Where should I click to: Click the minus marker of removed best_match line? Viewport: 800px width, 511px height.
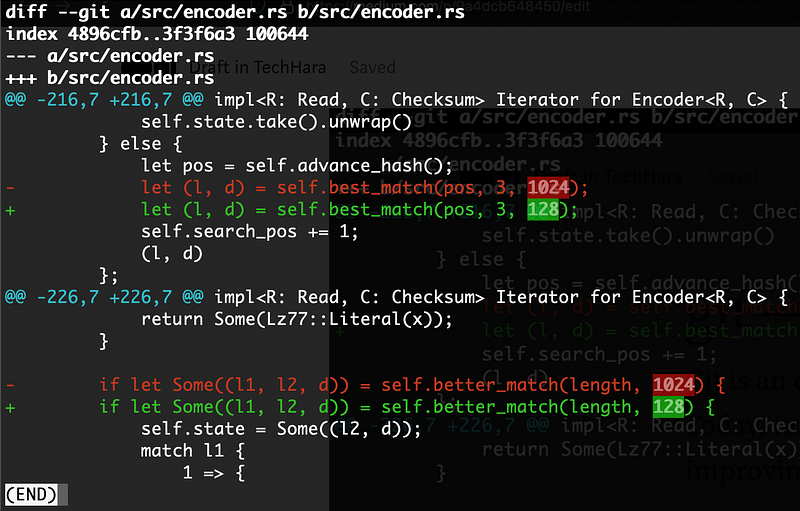(10, 188)
